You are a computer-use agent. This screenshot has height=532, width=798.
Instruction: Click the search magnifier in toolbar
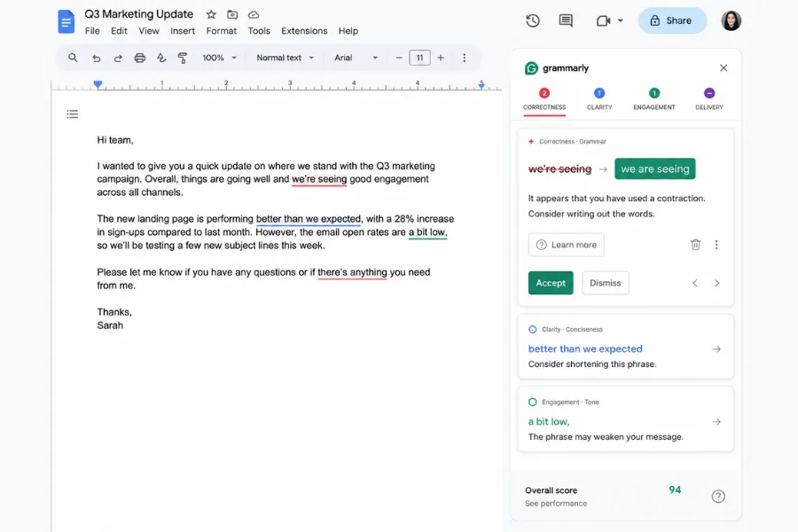tap(73, 58)
